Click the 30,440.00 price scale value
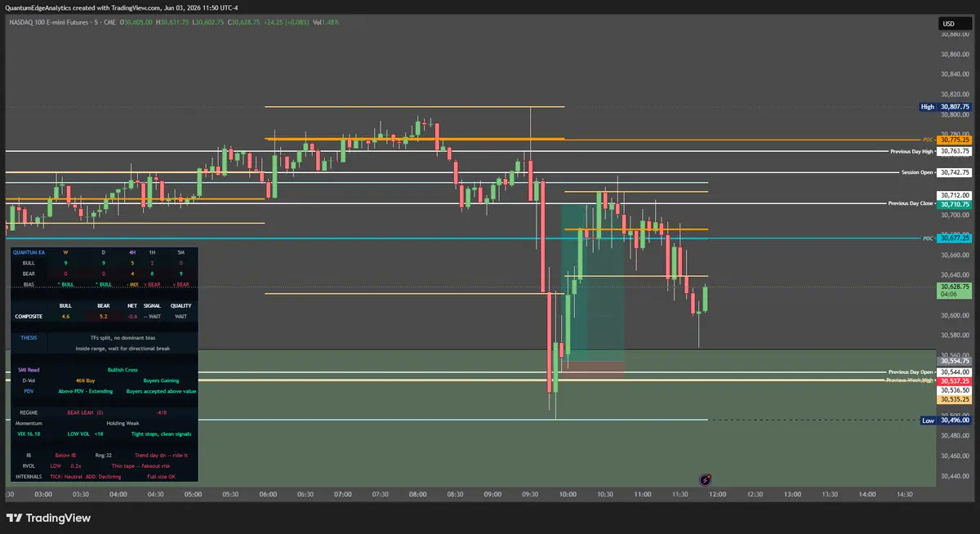 click(x=954, y=475)
